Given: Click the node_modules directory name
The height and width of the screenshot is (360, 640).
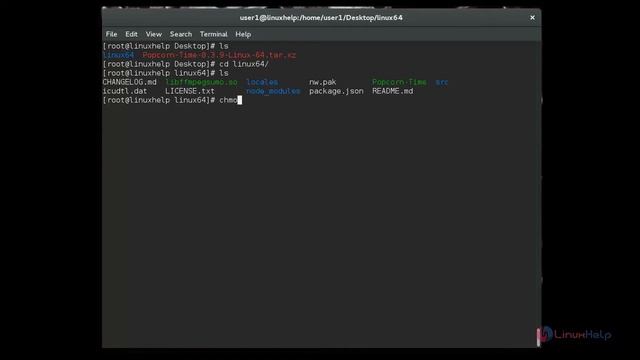Looking at the screenshot, I should (273, 91).
